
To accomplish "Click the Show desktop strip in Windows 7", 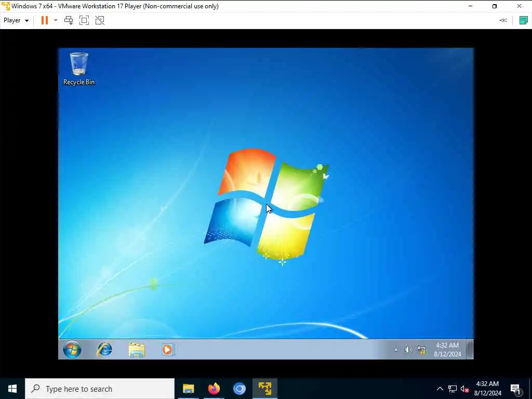I will click(470, 349).
